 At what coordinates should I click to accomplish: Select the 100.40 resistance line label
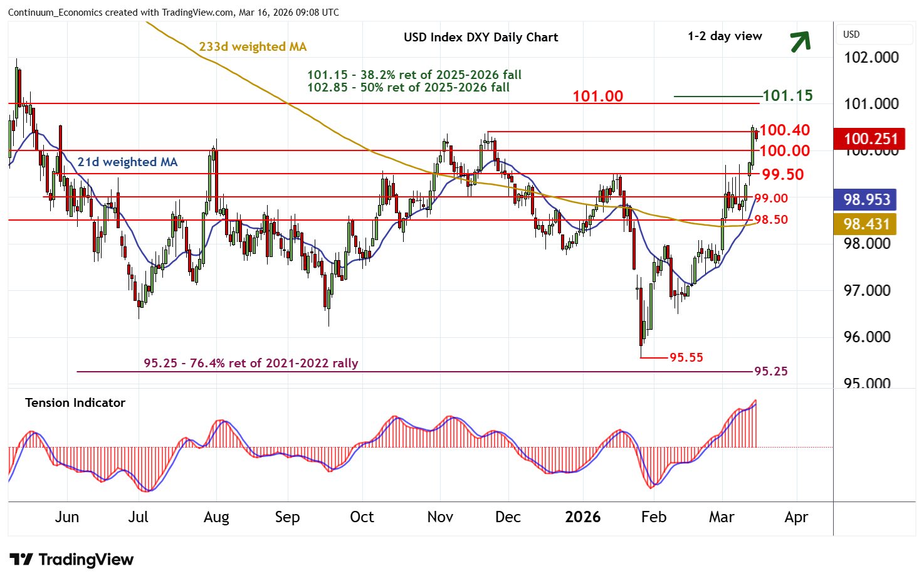coord(785,130)
